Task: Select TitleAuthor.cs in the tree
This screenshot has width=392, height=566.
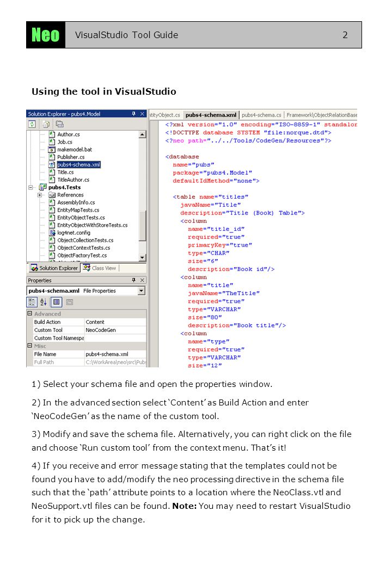Action: 73,180
